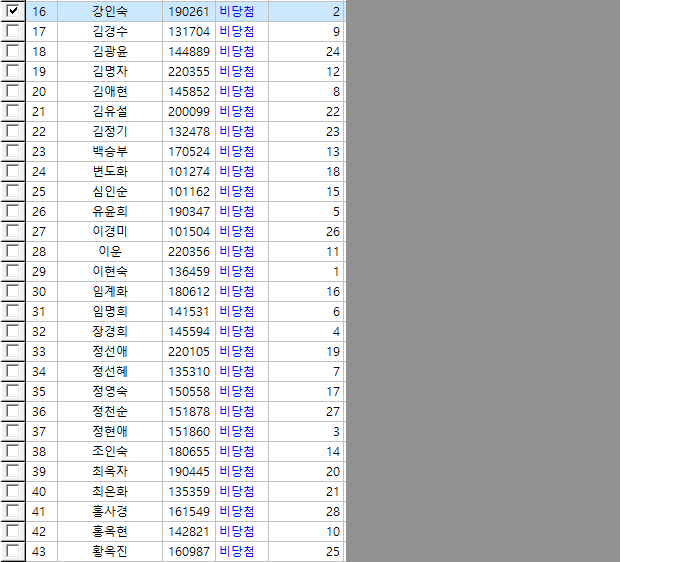Check the box for row 23 백승부
680x562 pixels.
pyautogui.click(x=13, y=150)
